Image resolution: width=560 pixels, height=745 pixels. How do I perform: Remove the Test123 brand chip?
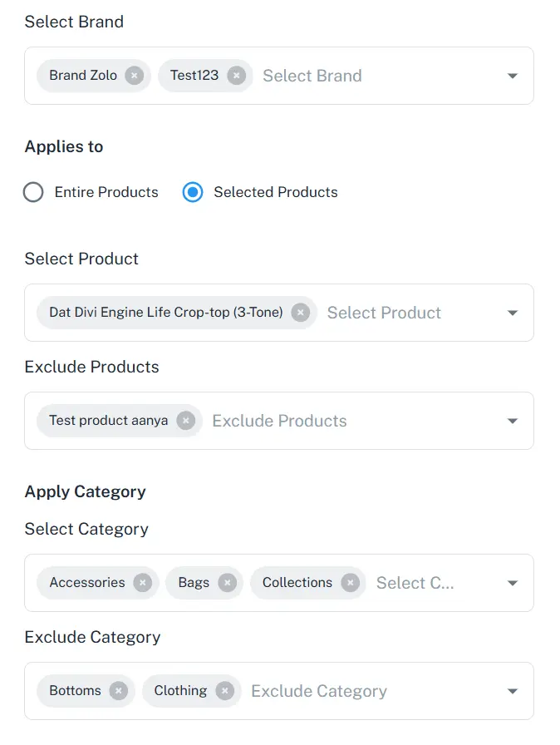(237, 75)
